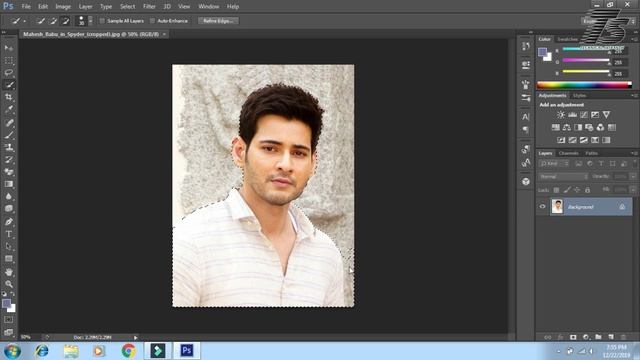Image resolution: width=640 pixels, height=360 pixels.
Task: Click the Add to Selection mode icon
Action: tap(53, 20)
